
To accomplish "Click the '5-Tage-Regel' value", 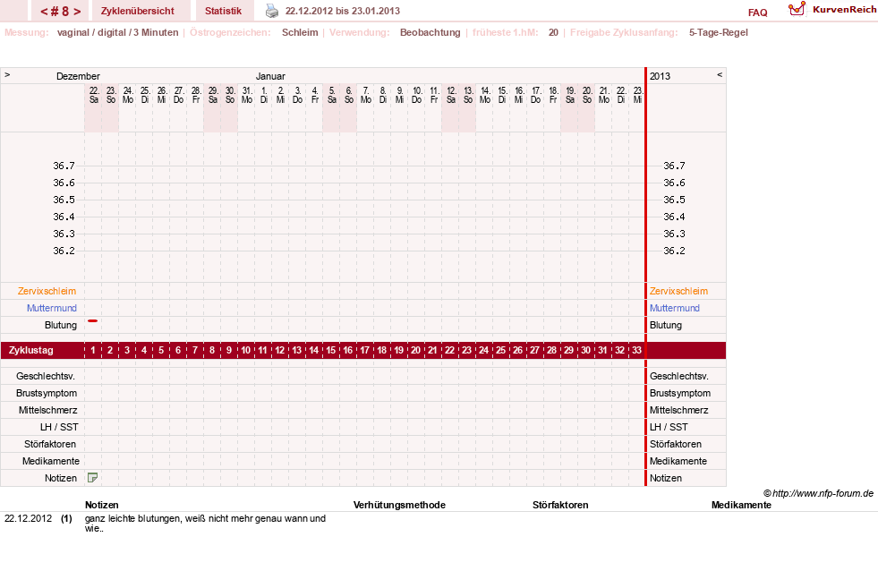I will point(719,32).
